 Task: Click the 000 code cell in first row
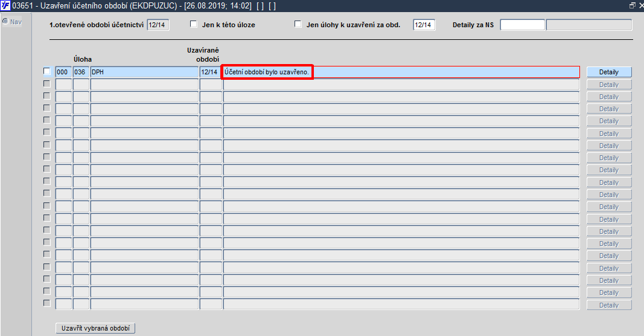tap(63, 72)
